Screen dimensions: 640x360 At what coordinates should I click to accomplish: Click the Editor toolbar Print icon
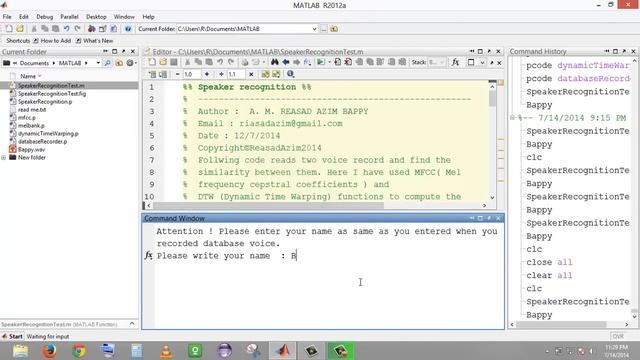click(x=244, y=62)
